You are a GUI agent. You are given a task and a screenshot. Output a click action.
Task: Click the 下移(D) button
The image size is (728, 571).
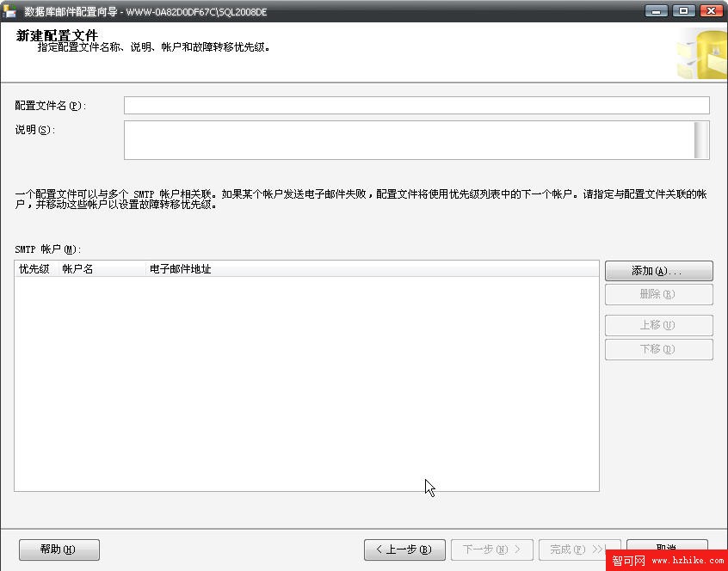click(x=659, y=349)
